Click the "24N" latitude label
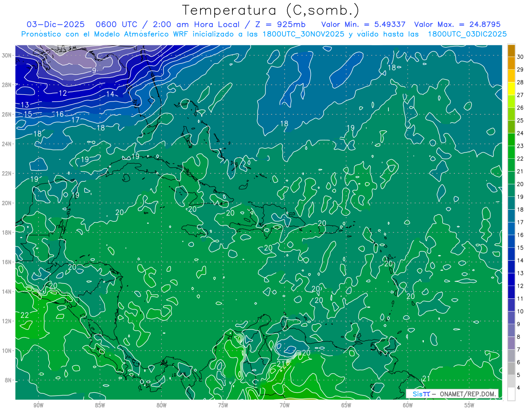Image resolution: width=532 pixels, height=411 pixels. [x=8, y=144]
